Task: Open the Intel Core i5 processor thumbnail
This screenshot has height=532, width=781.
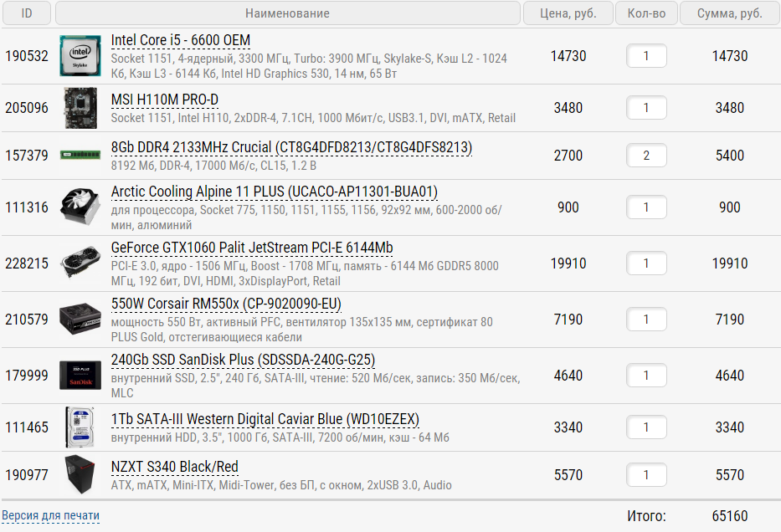Action: (x=80, y=56)
